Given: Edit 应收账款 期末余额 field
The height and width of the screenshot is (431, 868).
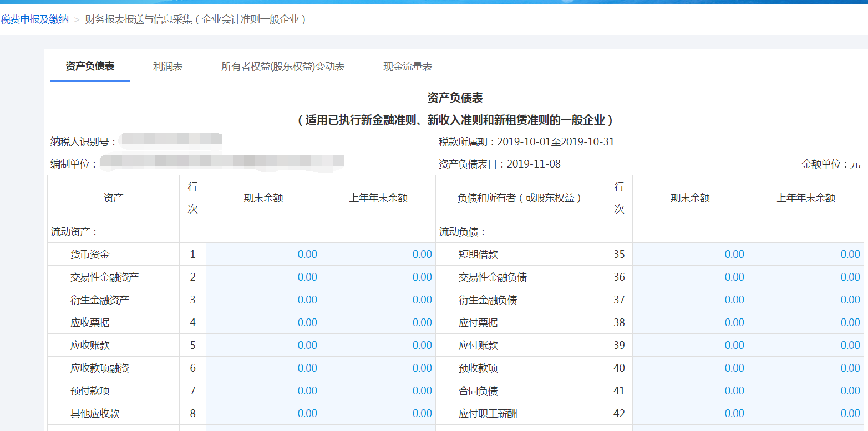Looking at the screenshot, I should (263, 345).
